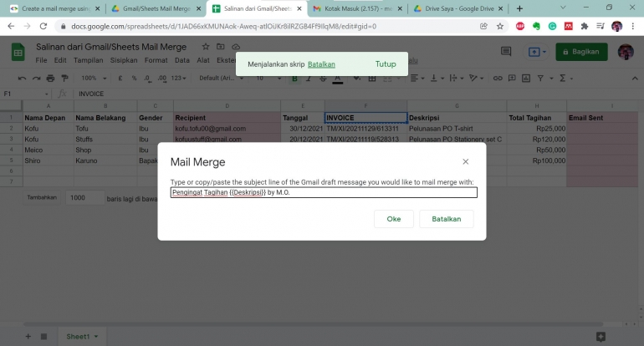This screenshot has width=644, height=346.
Task: Click the print icon in toolbar
Action: pyautogui.click(x=50, y=78)
